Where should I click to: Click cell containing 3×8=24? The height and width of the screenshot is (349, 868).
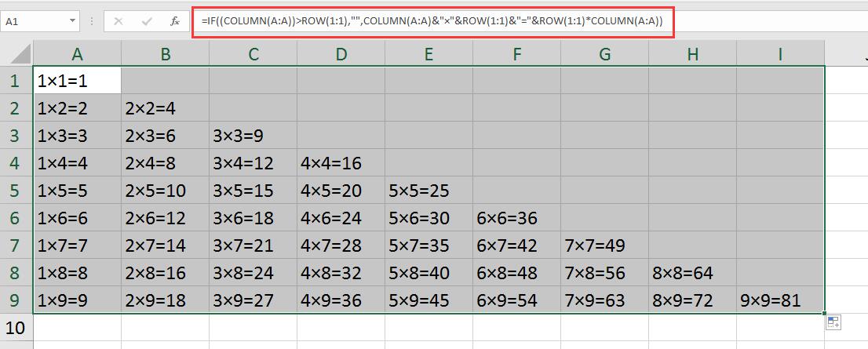click(x=253, y=273)
